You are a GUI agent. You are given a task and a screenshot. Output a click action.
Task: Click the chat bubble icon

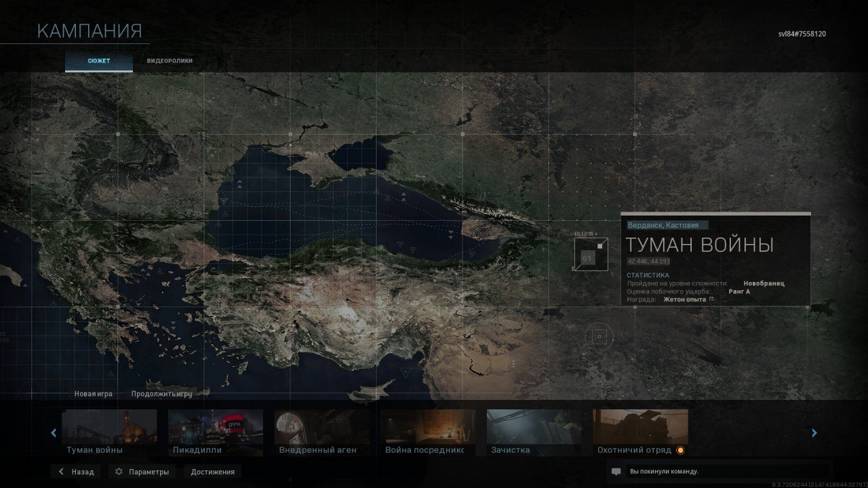616,472
